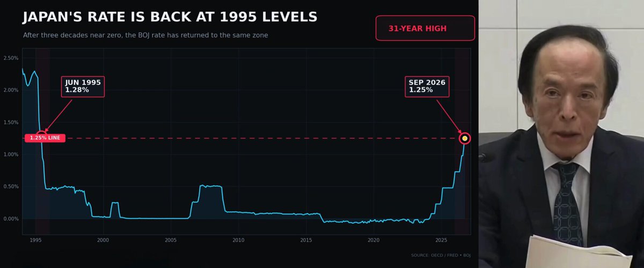644x268 pixels.
Task: Click the 2025 x-axis label
Action: [x=442, y=240]
